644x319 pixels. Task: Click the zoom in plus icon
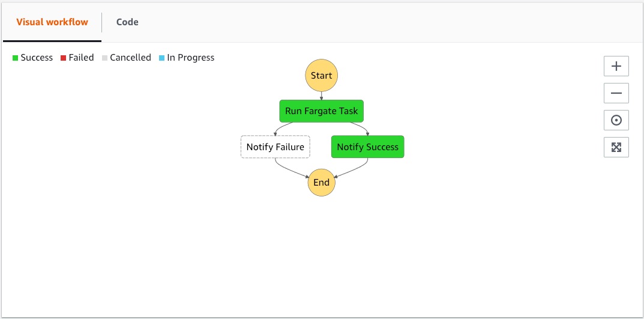coord(616,66)
